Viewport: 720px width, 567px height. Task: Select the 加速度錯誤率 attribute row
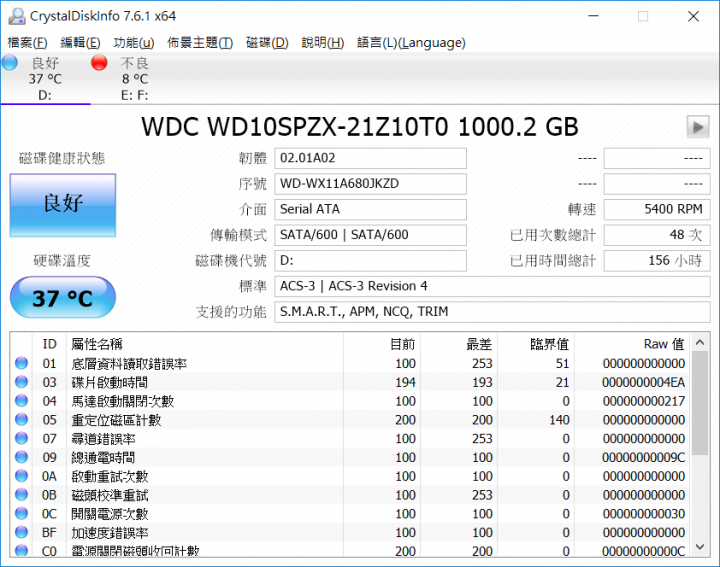click(350, 533)
